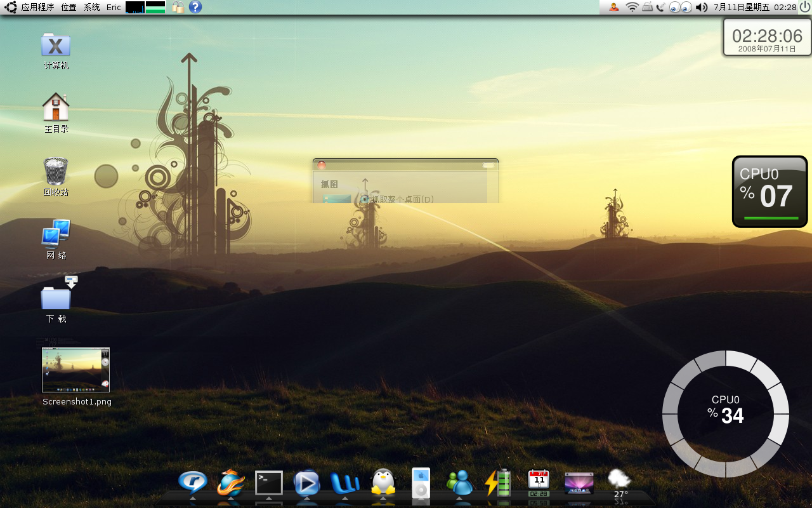Screen dimensions: 812x508
Task: Select the 抓取整个桌面(D) radio option
Action: (398, 199)
